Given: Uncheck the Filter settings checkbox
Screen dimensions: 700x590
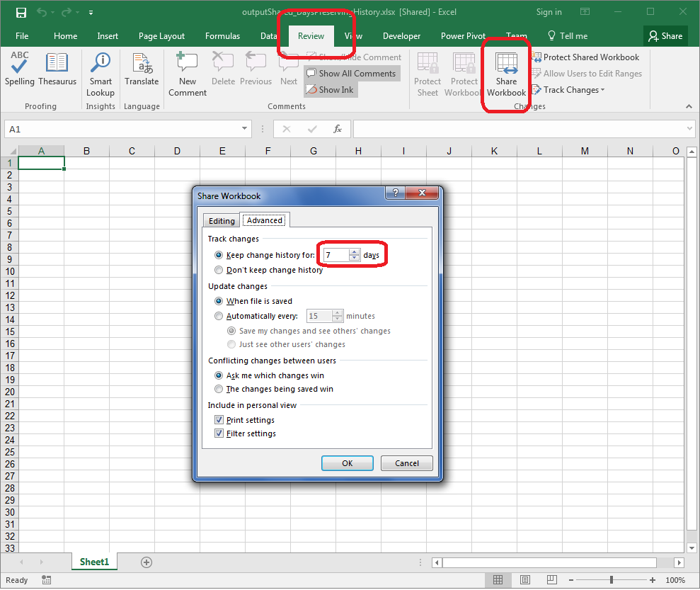Looking at the screenshot, I should tap(219, 433).
